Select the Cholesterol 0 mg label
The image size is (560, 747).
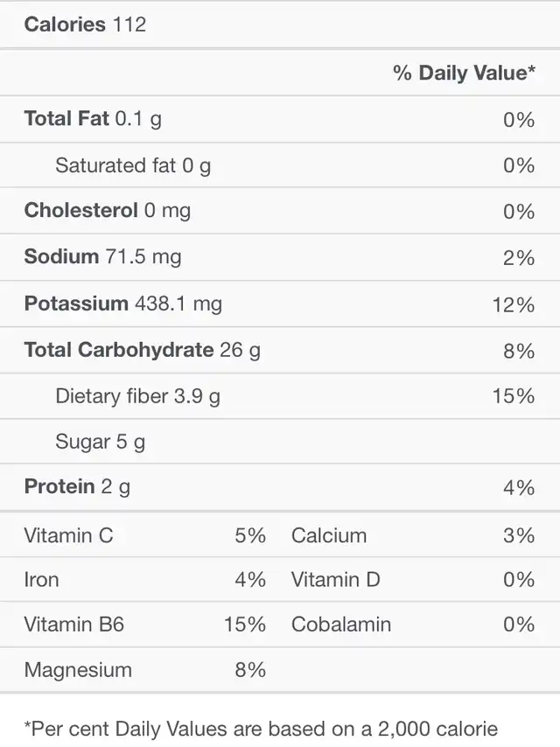108,211
